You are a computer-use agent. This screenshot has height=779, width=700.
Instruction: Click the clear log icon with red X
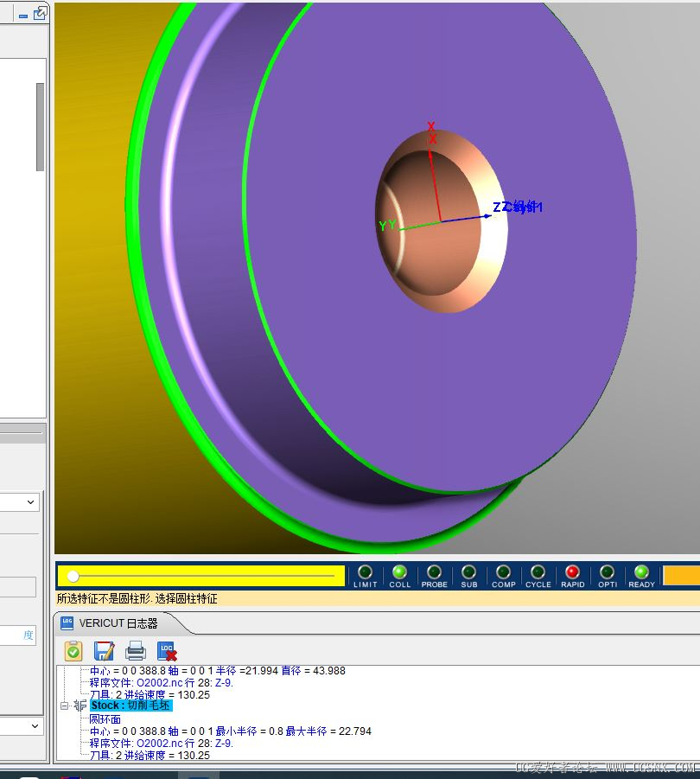(167, 651)
